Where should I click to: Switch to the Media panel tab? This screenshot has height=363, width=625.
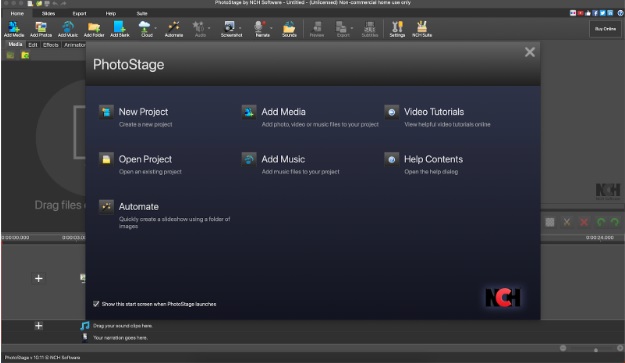16,45
